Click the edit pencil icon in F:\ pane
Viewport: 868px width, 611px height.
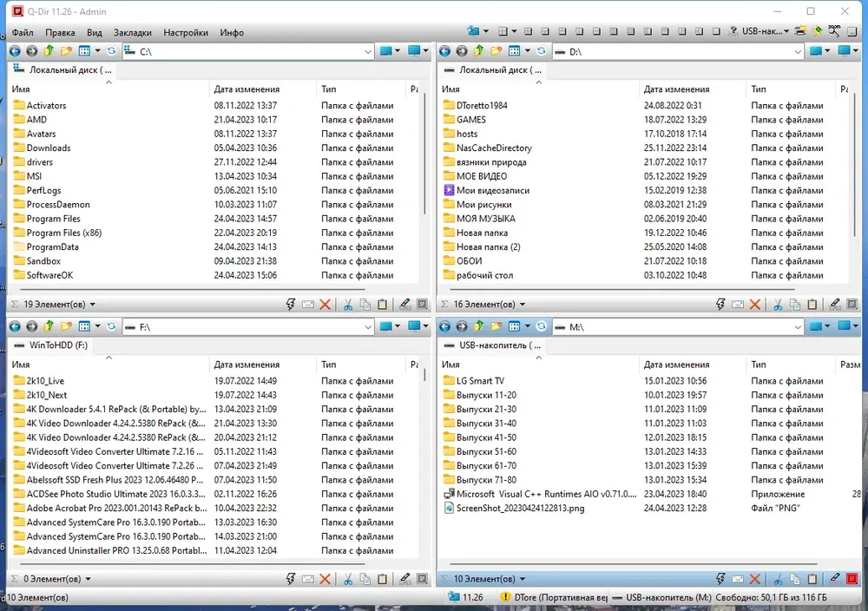click(405, 579)
